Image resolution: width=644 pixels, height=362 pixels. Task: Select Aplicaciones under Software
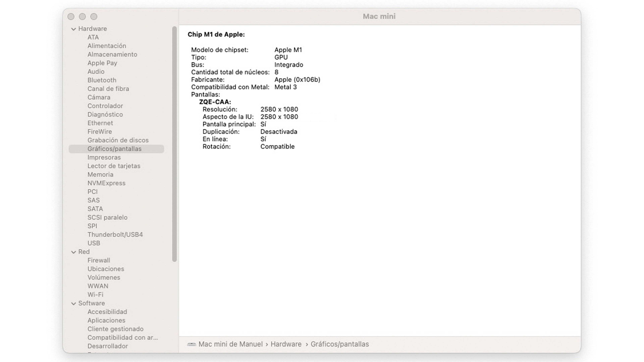(106, 320)
